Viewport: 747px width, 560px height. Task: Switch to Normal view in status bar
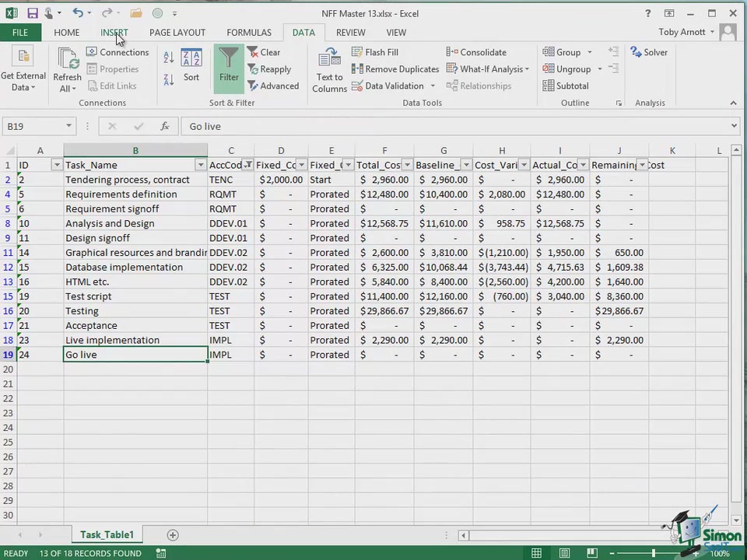(x=536, y=553)
